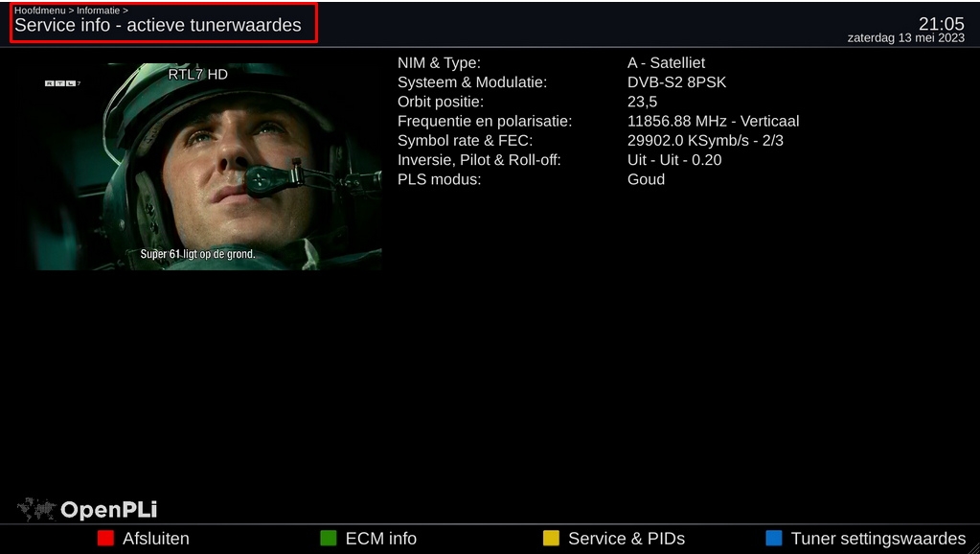Open Tuner settingswaardes label
Screen dimensions: 980x554
click(878, 539)
